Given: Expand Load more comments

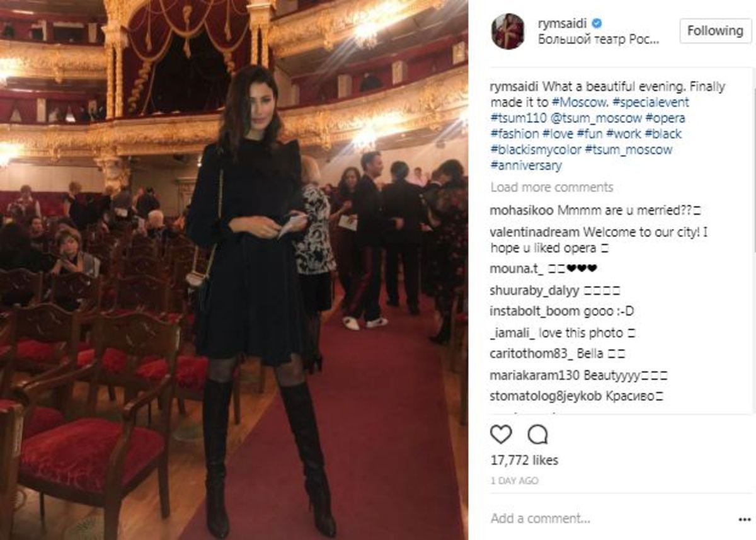Looking at the screenshot, I should [x=551, y=187].
